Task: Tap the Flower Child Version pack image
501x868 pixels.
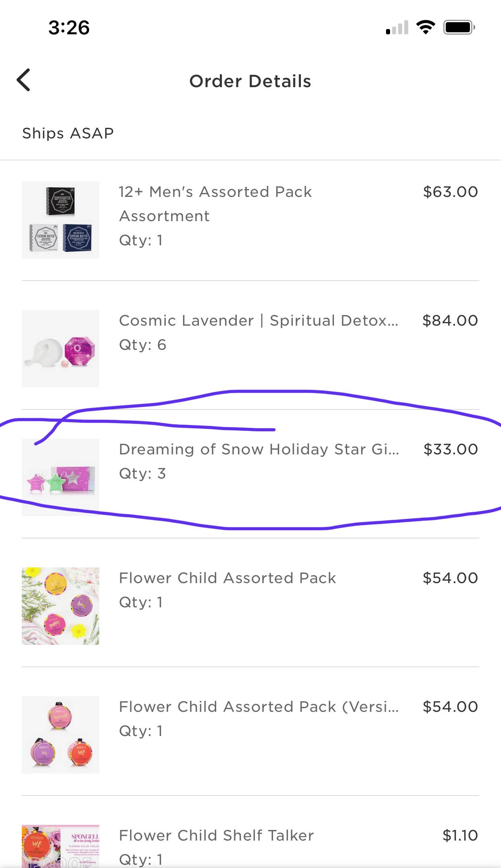Action: 61,735
